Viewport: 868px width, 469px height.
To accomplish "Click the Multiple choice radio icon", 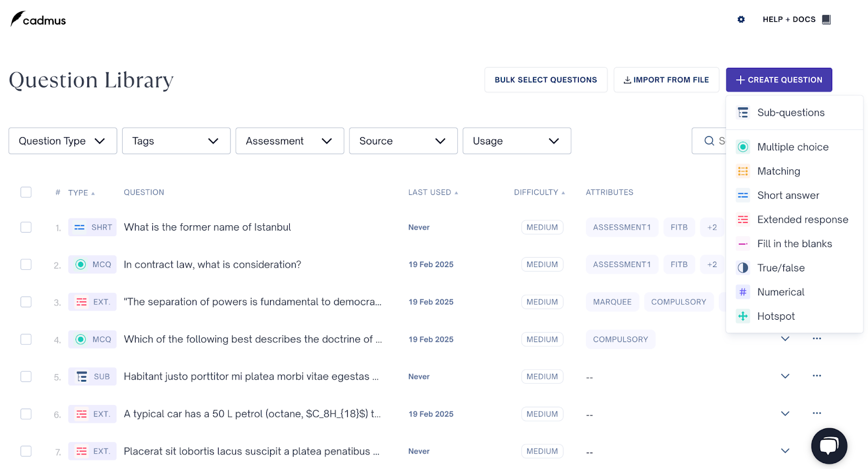I will (743, 147).
